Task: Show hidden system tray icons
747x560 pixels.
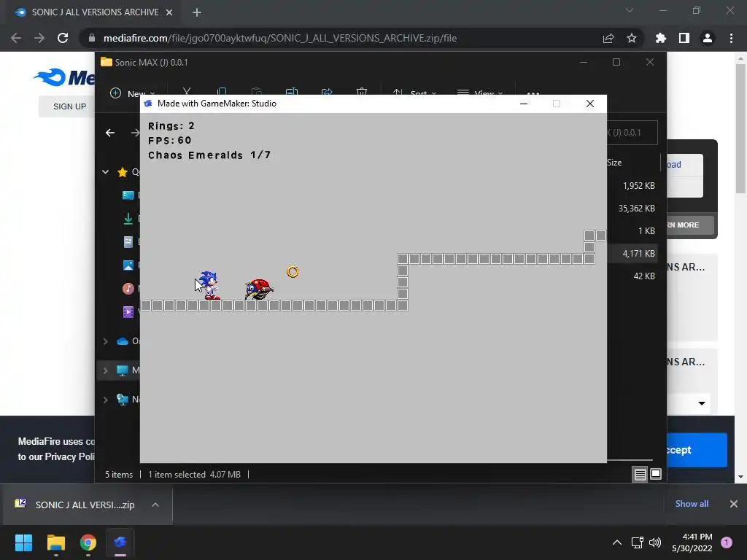Action: pyautogui.click(x=617, y=542)
